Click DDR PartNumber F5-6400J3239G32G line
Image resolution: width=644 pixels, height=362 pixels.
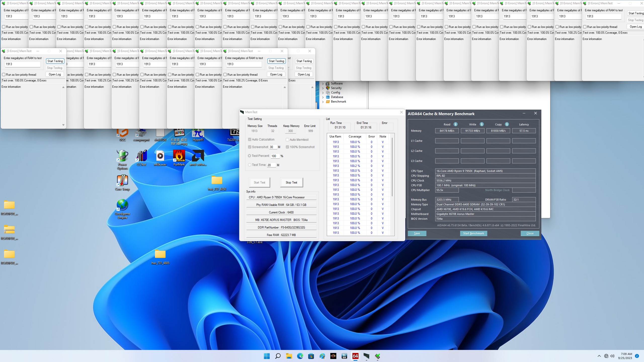(x=281, y=228)
